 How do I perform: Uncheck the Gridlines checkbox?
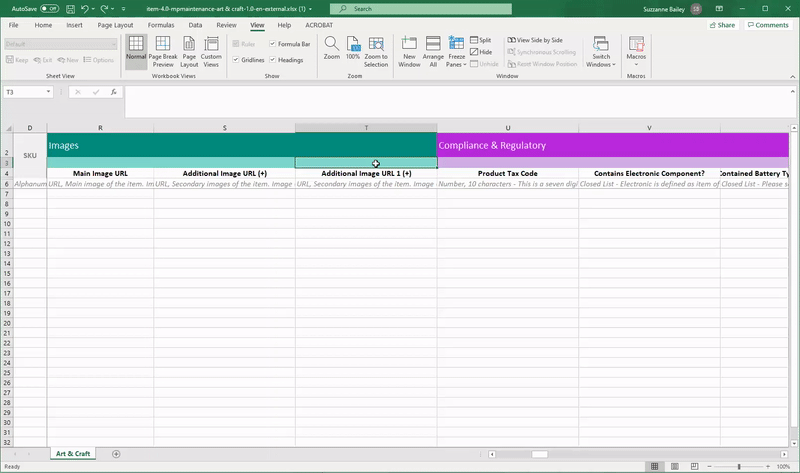236,60
